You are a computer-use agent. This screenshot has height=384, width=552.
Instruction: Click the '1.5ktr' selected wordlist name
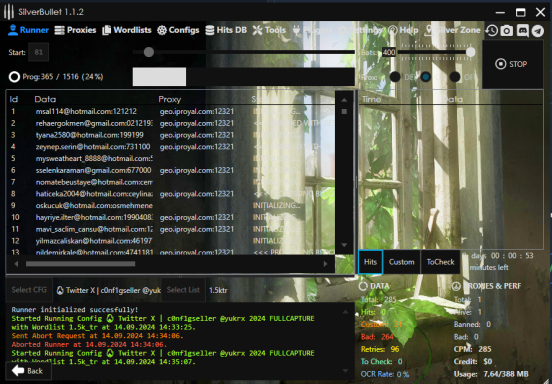218,290
